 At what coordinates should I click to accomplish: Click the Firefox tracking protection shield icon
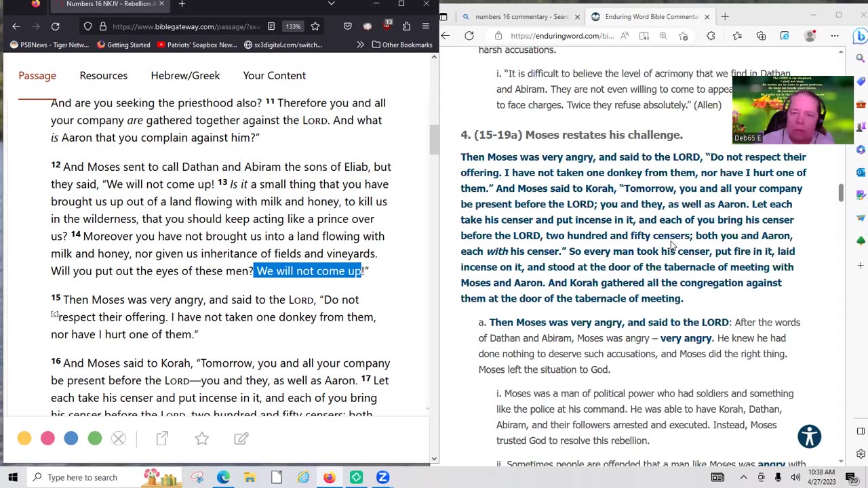(x=87, y=26)
